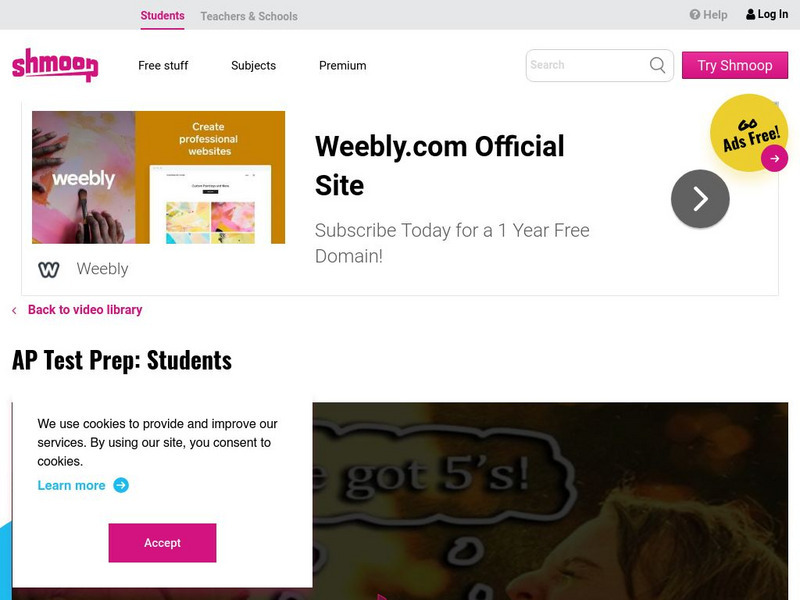The image size is (800, 600).
Task: Switch to Teachers & Schools tab
Action: coord(249,16)
